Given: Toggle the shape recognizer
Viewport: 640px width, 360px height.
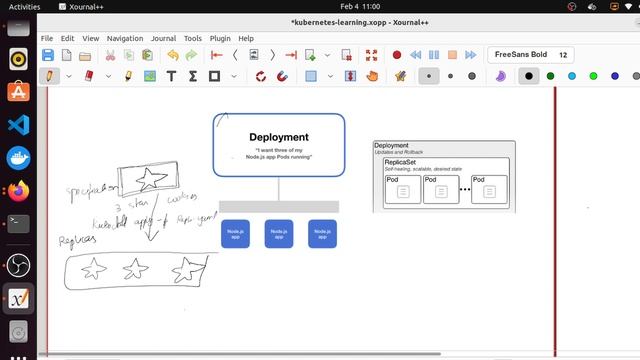Looking at the screenshot, I should [261, 76].
